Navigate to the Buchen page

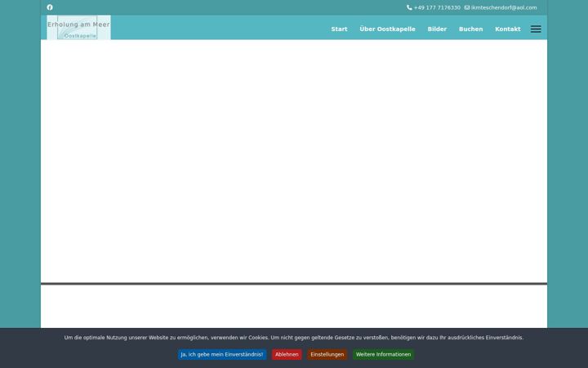coord(470,29)
